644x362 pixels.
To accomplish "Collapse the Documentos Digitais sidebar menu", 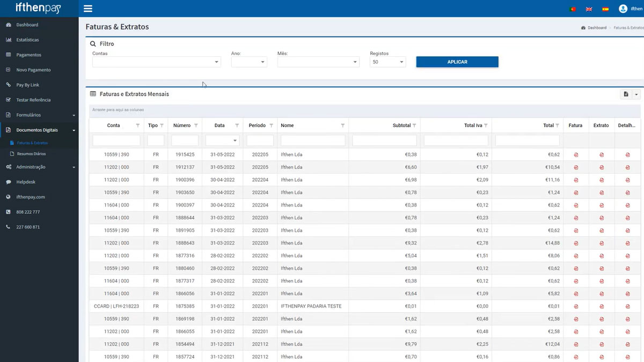I will [x=39, y=130].
